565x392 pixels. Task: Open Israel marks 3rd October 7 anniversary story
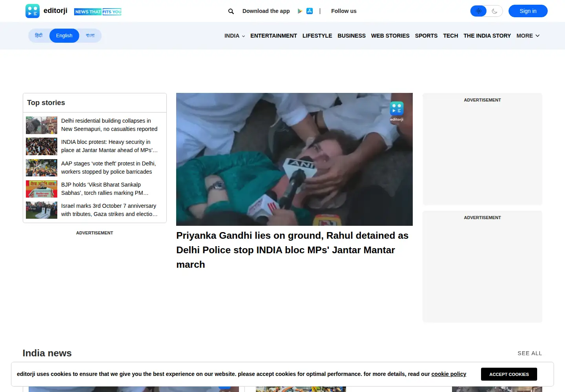tap(109, 210)
